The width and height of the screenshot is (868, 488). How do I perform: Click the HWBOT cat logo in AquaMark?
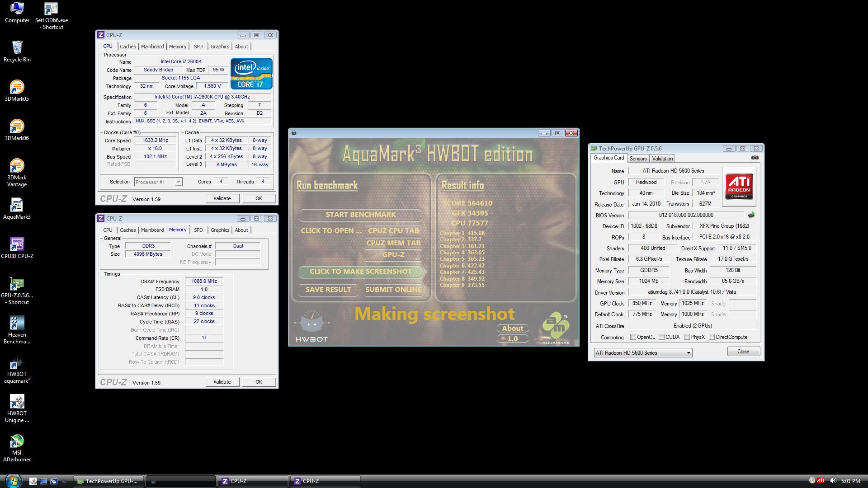311,326
